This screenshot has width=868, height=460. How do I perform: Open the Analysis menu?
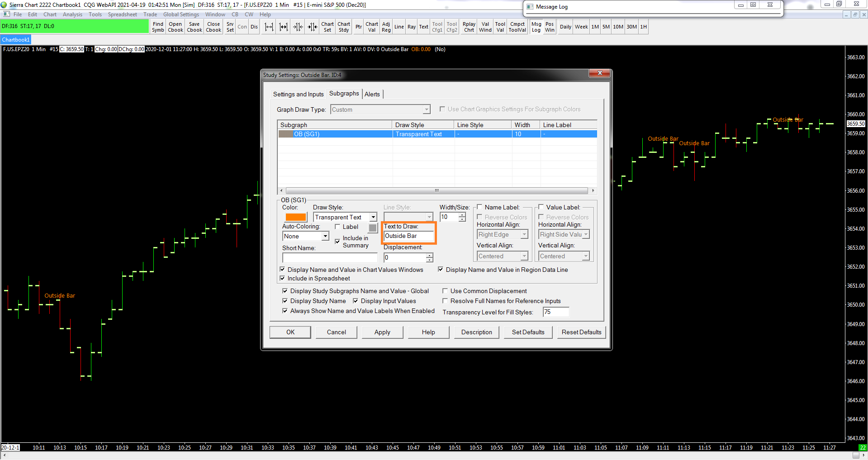click(x=73, y=14)
